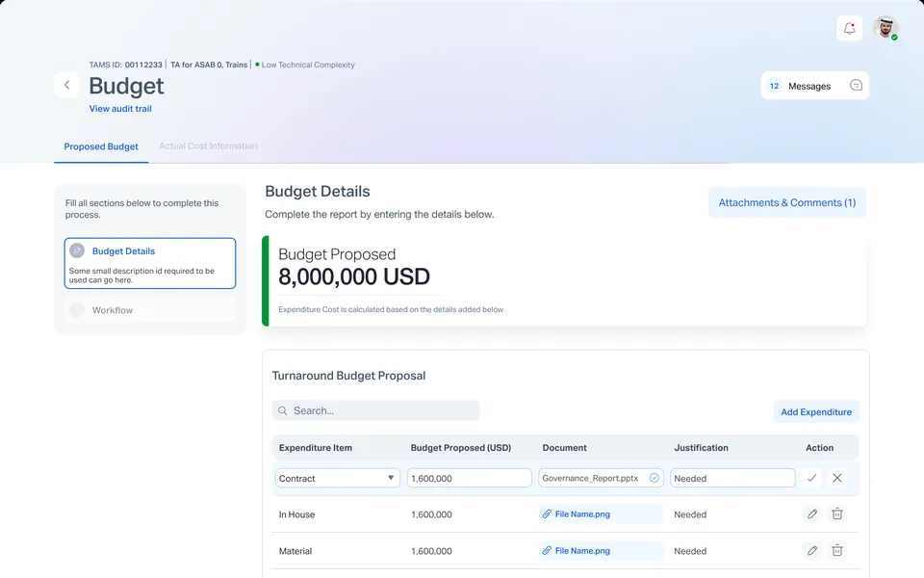Click the Material row label
Viewport: 924px width, 578px height.
click(x=295, y=551)
